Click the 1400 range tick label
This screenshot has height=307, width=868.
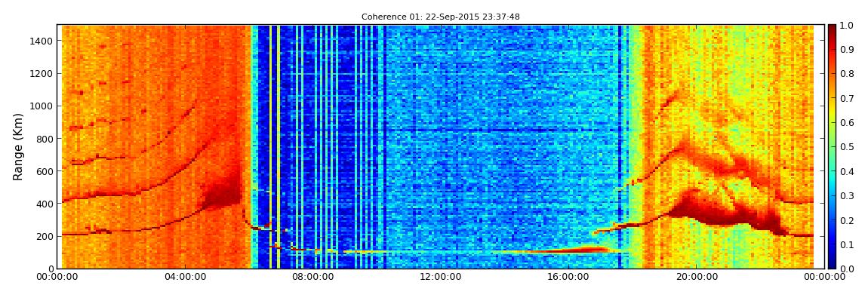pos(42,41)
